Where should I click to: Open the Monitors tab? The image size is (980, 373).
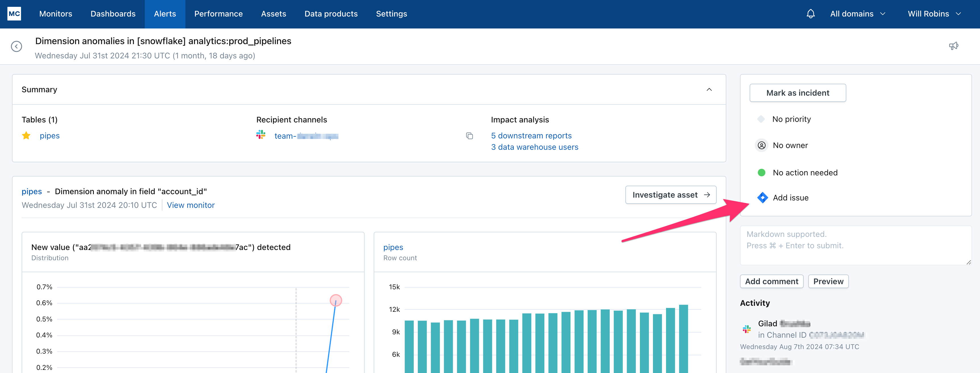(x=55, y=14)
